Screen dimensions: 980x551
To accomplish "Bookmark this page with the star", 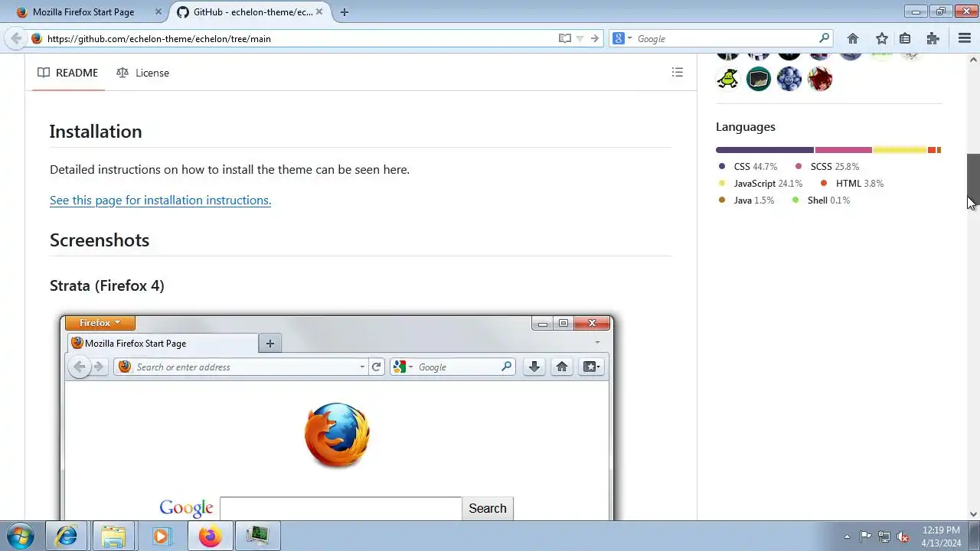I will [882, 38].
